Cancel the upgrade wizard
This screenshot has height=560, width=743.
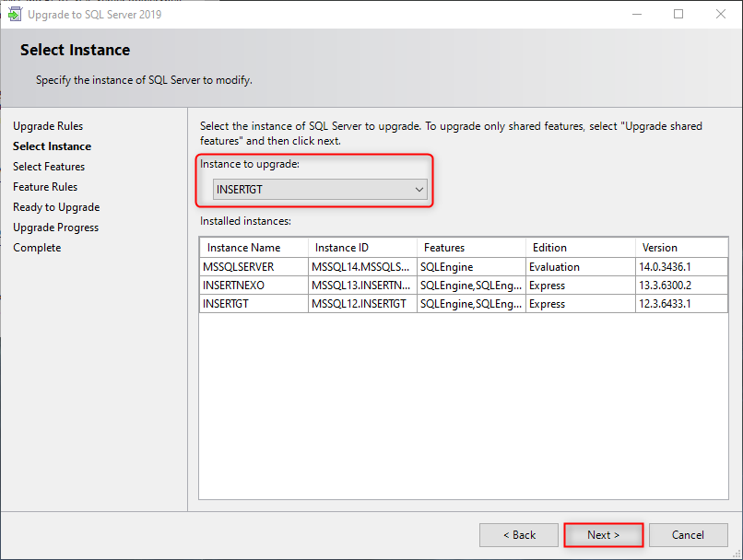pyautogui.click(x=688, y=535)
